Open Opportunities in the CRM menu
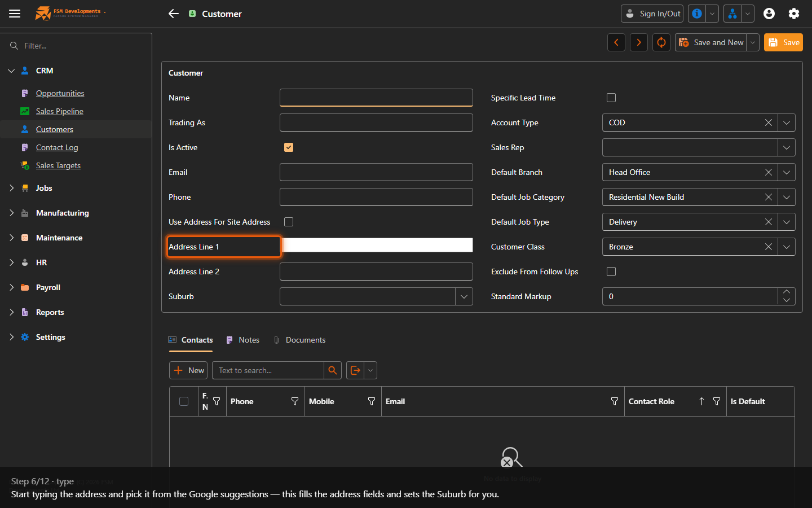This screenshot has height=508, width=812. [x=60, y=93]
